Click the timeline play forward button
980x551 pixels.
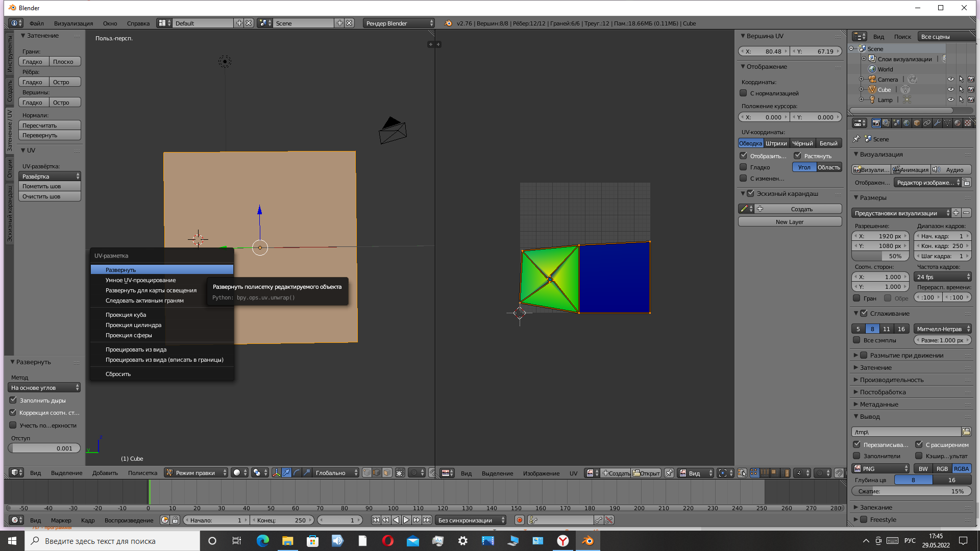pyautogui.click(x=406, y=520)
